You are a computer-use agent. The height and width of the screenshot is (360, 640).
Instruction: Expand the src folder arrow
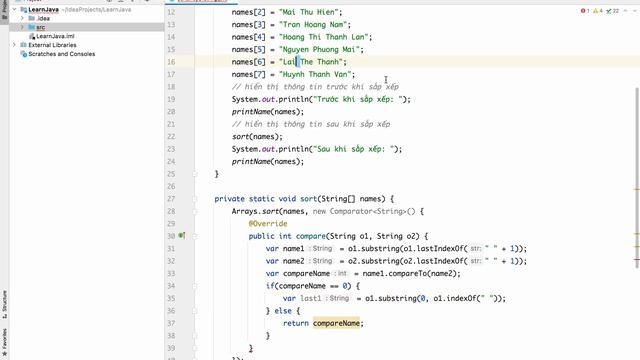[x=22, y=27]
